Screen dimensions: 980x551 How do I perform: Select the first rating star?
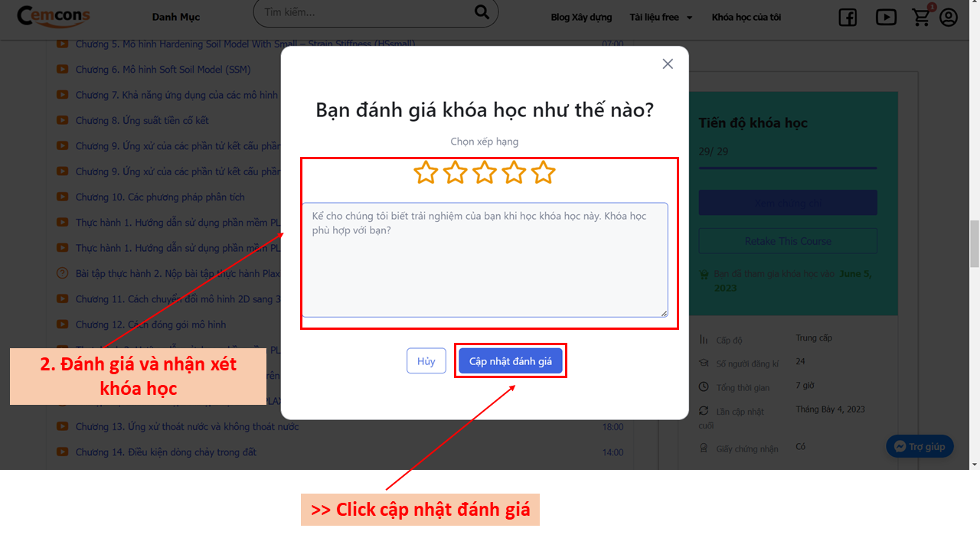[426, 172]
